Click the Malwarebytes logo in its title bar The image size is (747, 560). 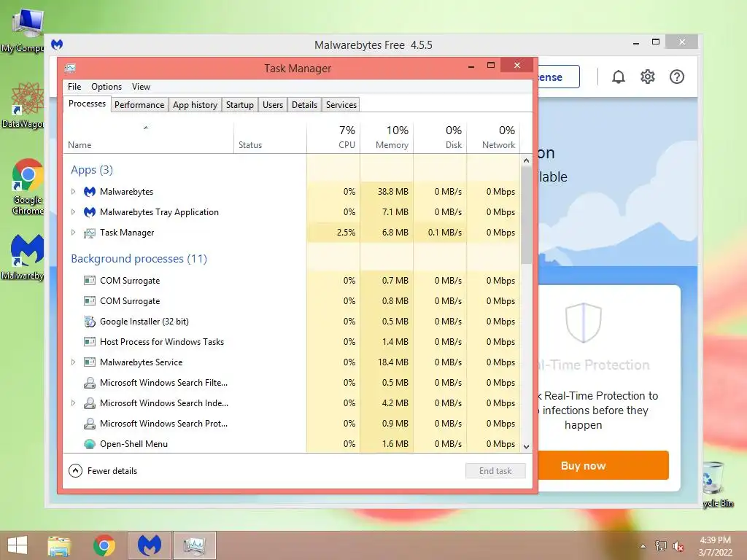[x=57, y=44]
